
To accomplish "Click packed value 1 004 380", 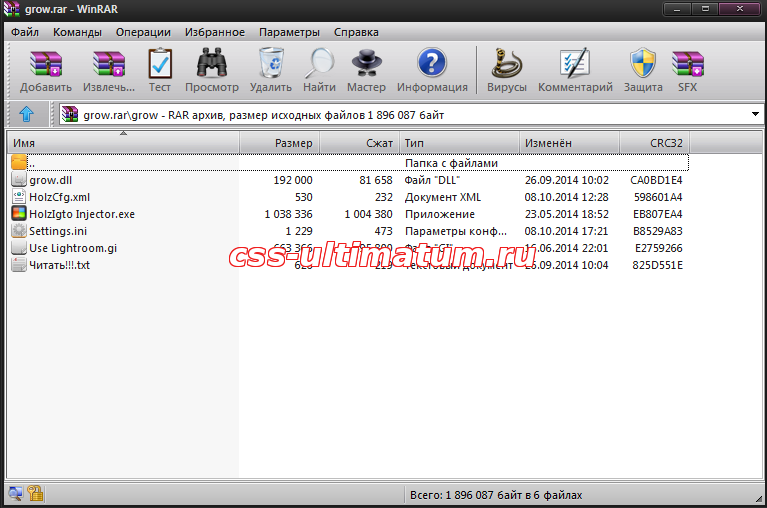I will tap(368, 214).
